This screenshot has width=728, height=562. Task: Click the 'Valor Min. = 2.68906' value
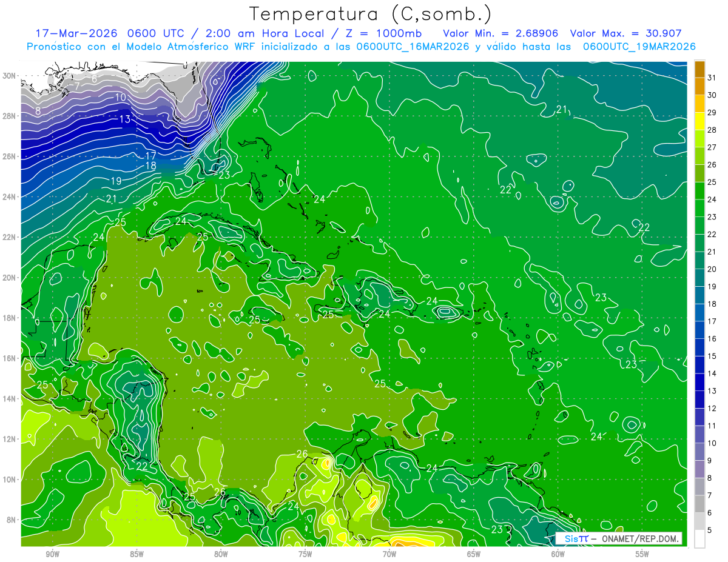point(500,33)
